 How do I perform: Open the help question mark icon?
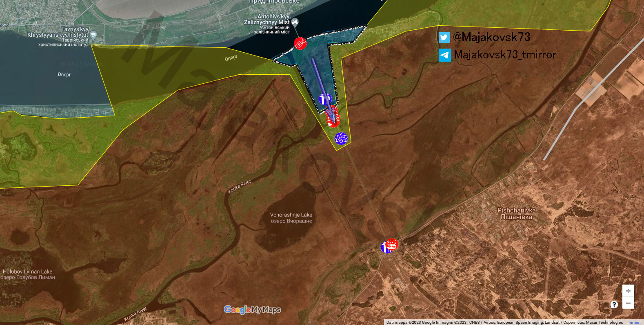[x=614, y=305]
